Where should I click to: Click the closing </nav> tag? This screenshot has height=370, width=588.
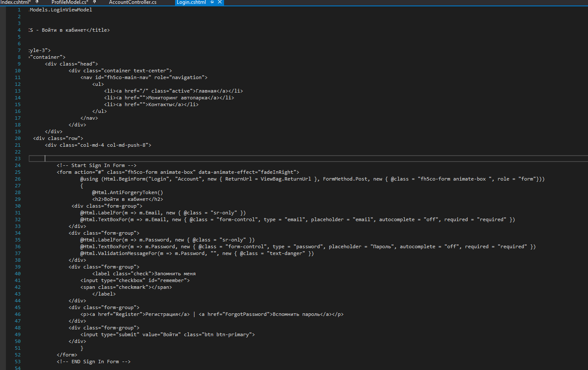tap(89, 118)
